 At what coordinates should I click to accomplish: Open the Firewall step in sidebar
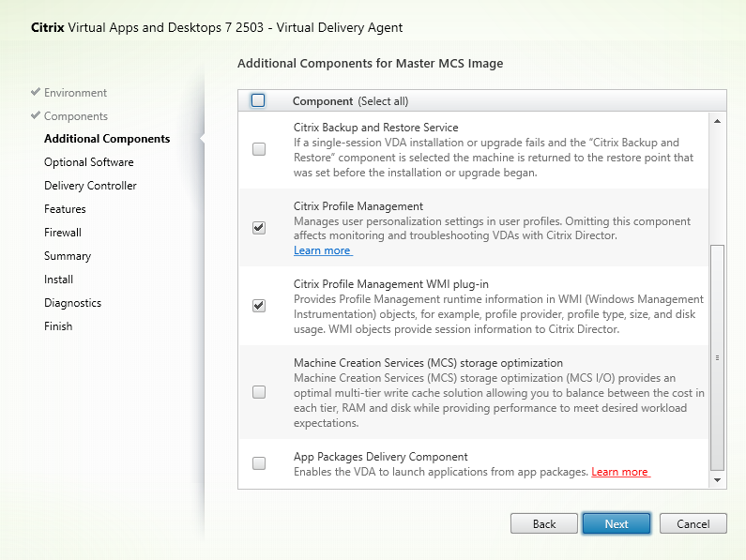(x=63, y=233)
